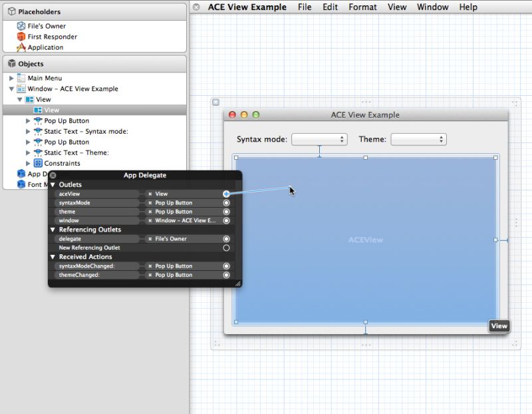Open the Format menu
Image resolution: width=532 pixels, height=414 pixels.
click(362, 7)
